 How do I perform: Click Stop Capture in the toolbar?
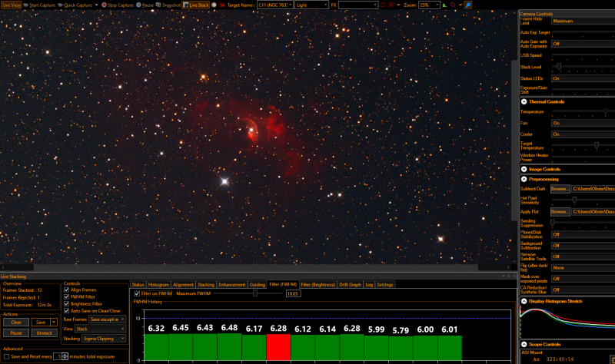(118, 5)
